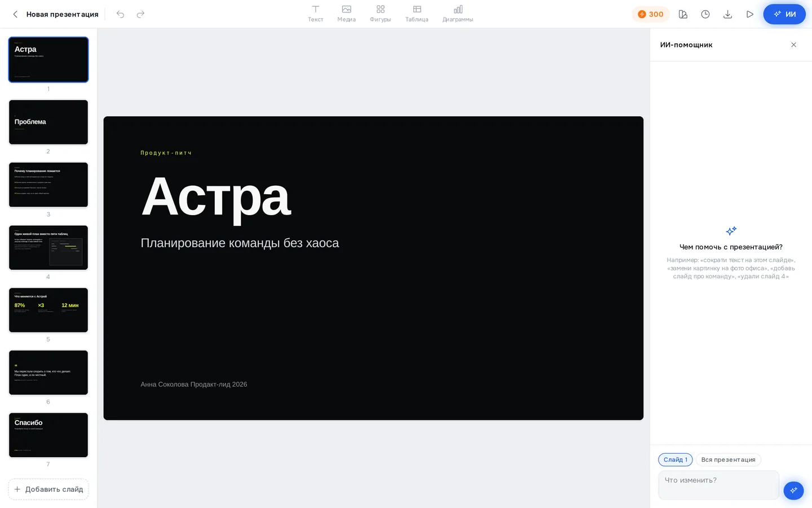Open the version history clock icon
This screenshot has width=812, height=508.
point(705,14)
